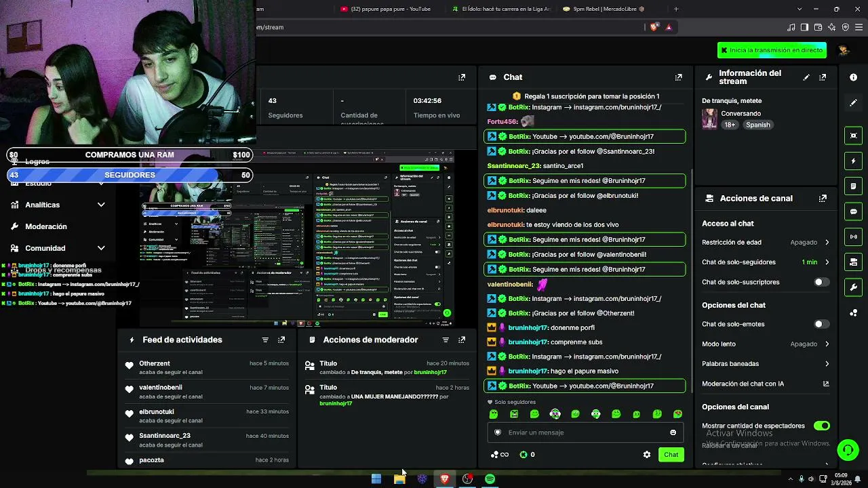Expand the Analíticas chevron in the sidebar
The width and height of the screenshot is (868, 488).
(101, 205)
